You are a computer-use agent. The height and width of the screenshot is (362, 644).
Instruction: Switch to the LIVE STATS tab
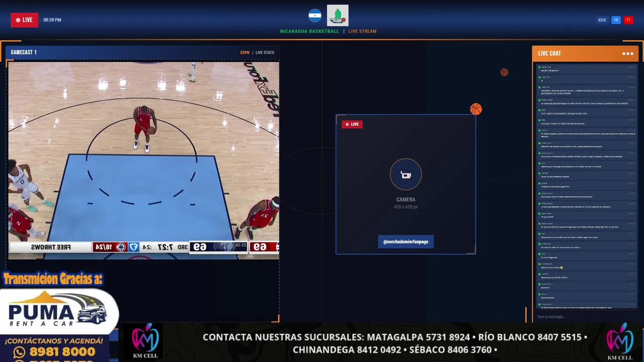click(x=265, y=52)
